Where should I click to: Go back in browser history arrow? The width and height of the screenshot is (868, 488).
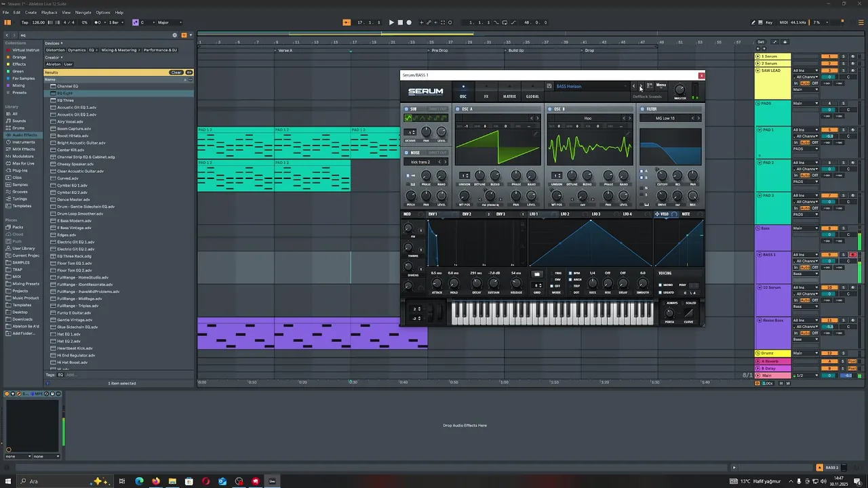[x=8, y=35]
